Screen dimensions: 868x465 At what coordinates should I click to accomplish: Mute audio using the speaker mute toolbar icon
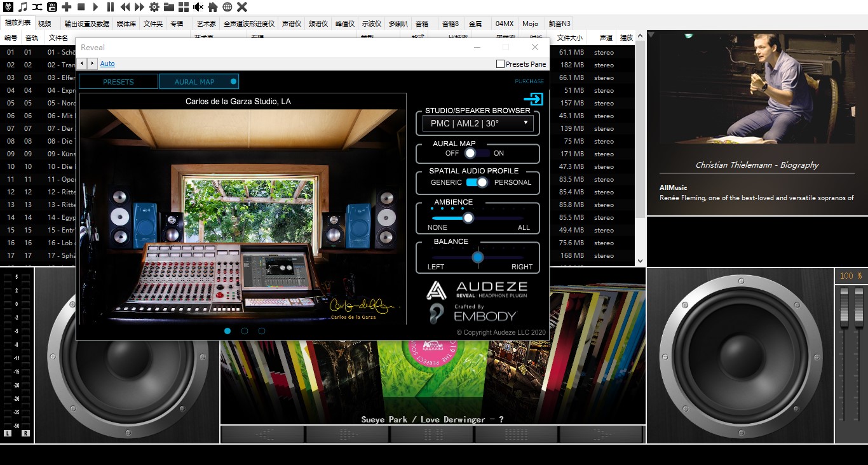199,7
